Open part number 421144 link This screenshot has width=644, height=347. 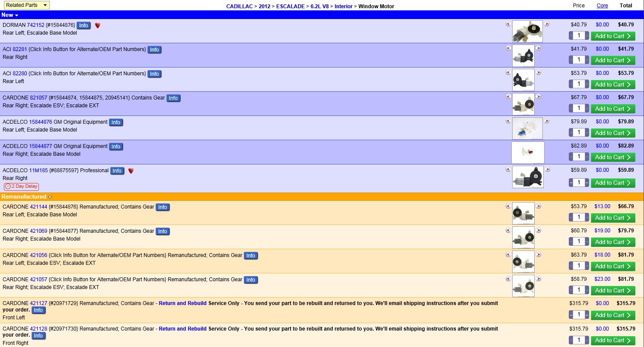click(38, 207)
